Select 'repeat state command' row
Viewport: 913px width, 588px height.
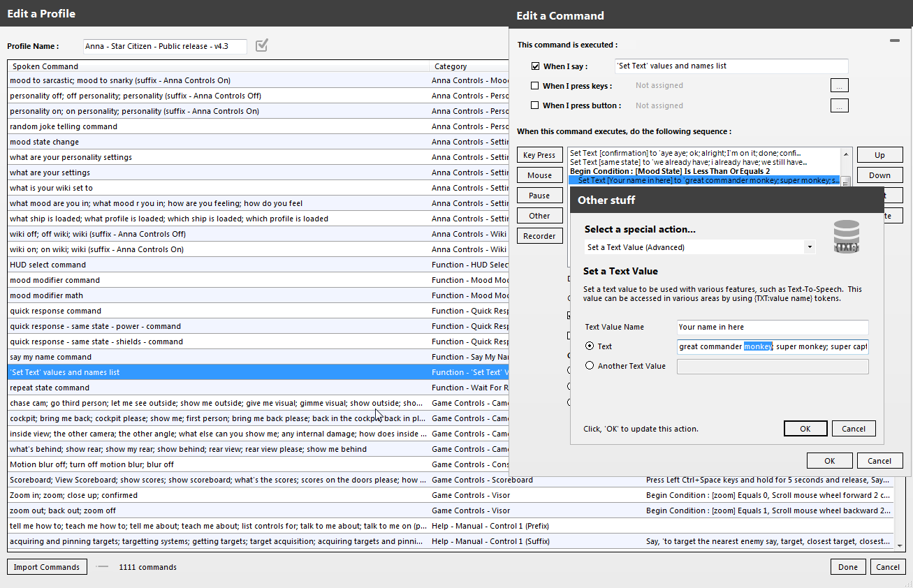coord(258,388)
